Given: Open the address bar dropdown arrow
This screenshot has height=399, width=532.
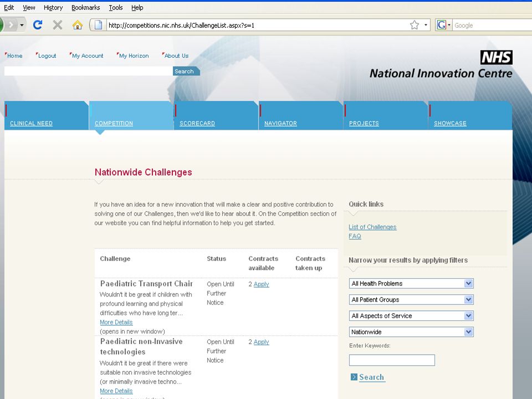Looking at the screenshot, I should pos(426,25).
